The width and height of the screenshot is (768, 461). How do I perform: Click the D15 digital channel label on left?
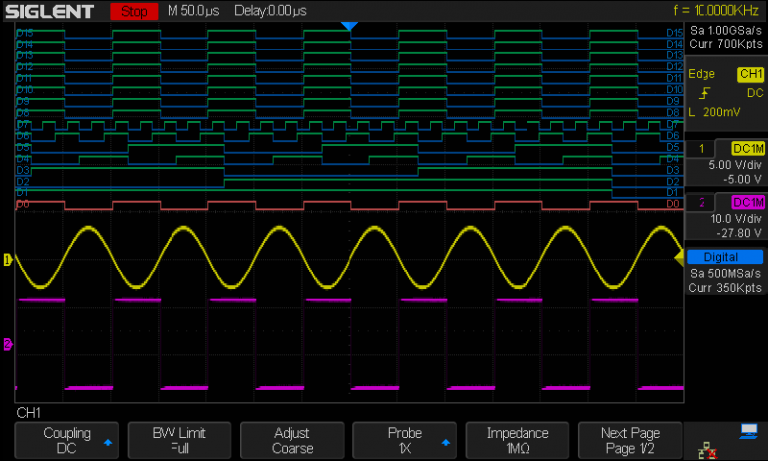[24, 32]
